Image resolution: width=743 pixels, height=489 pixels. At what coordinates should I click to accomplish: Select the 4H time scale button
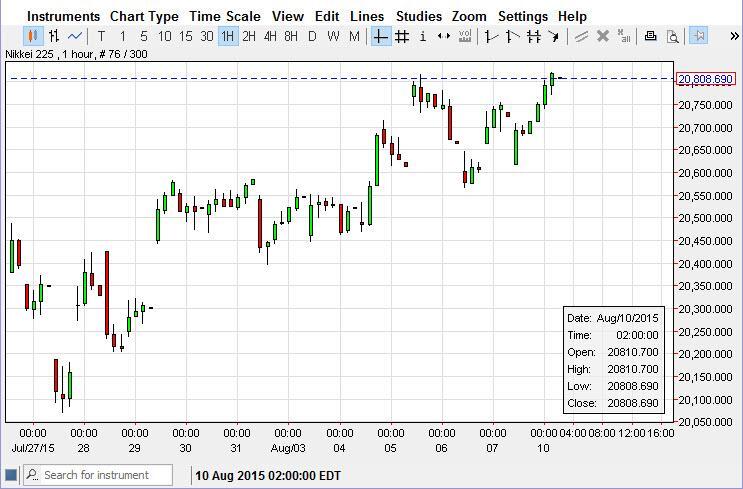270,37
